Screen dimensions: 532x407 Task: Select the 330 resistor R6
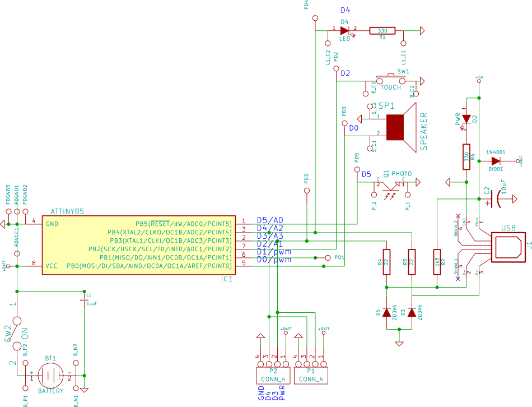[x=466, y=156]
